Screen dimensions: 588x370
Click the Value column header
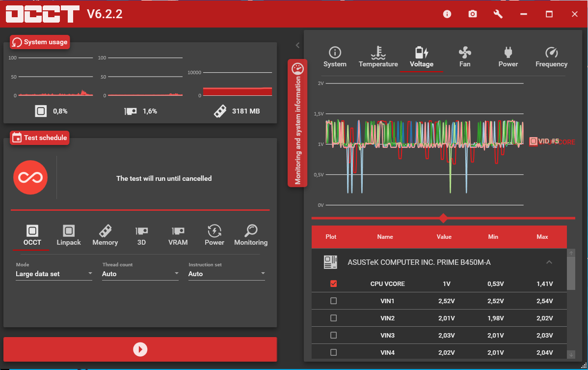tap(444, 237)
